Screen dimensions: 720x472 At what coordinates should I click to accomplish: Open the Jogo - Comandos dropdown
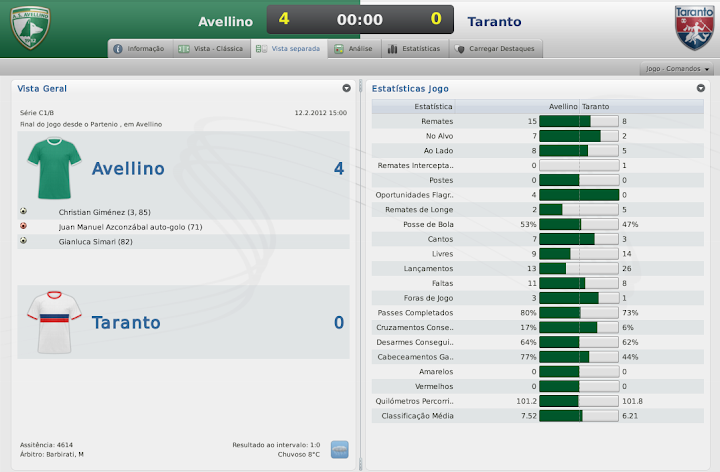pos(678,69)
